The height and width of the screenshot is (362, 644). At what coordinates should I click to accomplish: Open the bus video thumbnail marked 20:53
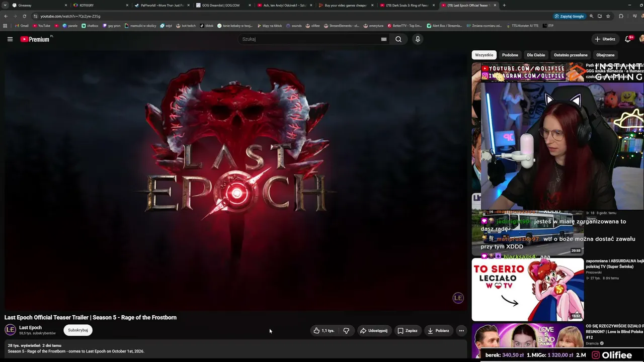528,233
